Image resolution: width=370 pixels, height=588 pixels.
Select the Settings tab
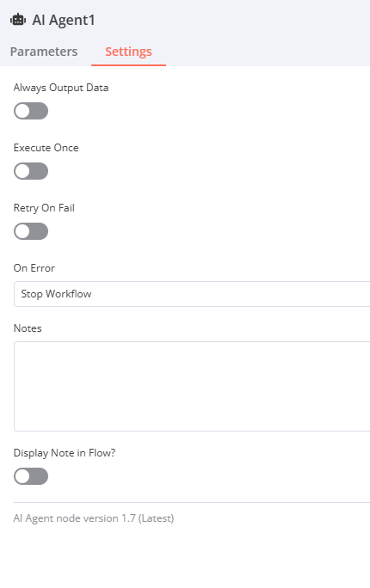(x=128, y=52)
